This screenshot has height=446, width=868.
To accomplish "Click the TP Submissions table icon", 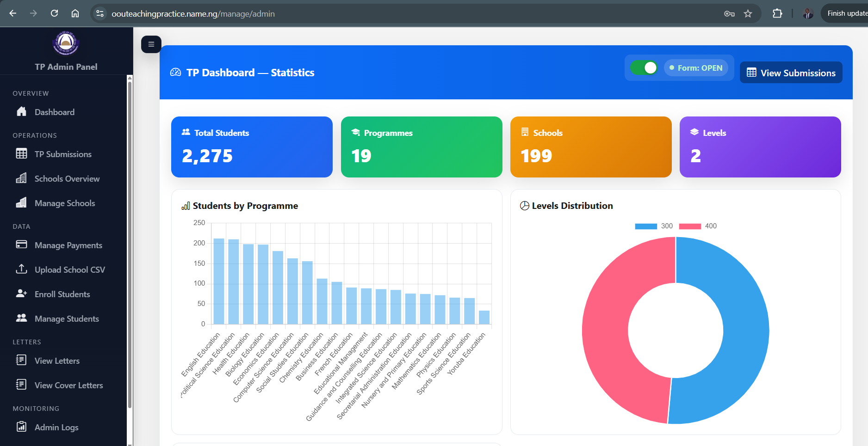I will point(21,153).
